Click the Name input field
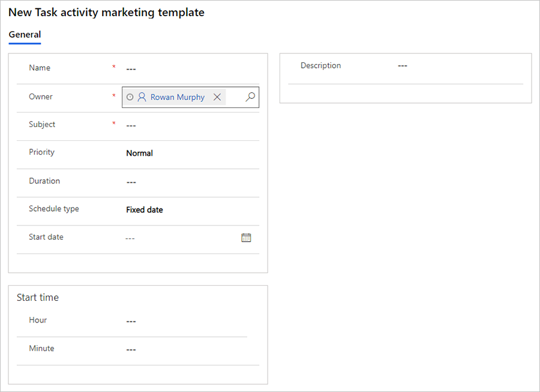540x392 pixels. (190, 68)
